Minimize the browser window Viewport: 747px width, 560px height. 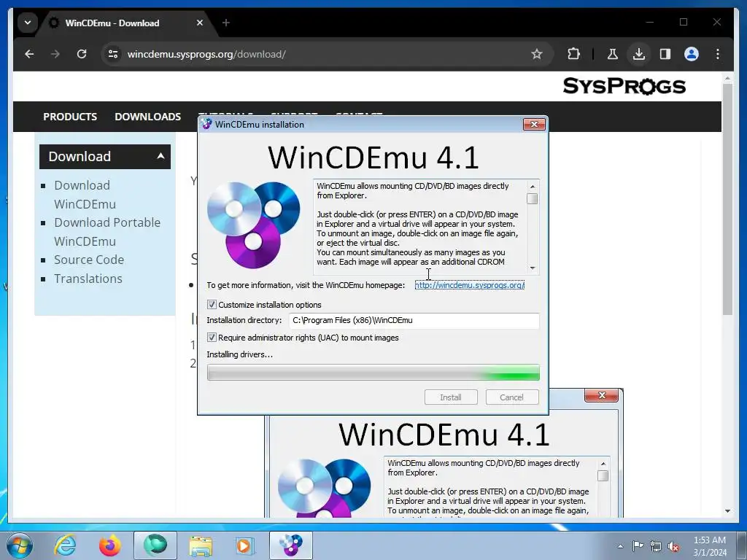pyautogui.click(x=650, y=22)
